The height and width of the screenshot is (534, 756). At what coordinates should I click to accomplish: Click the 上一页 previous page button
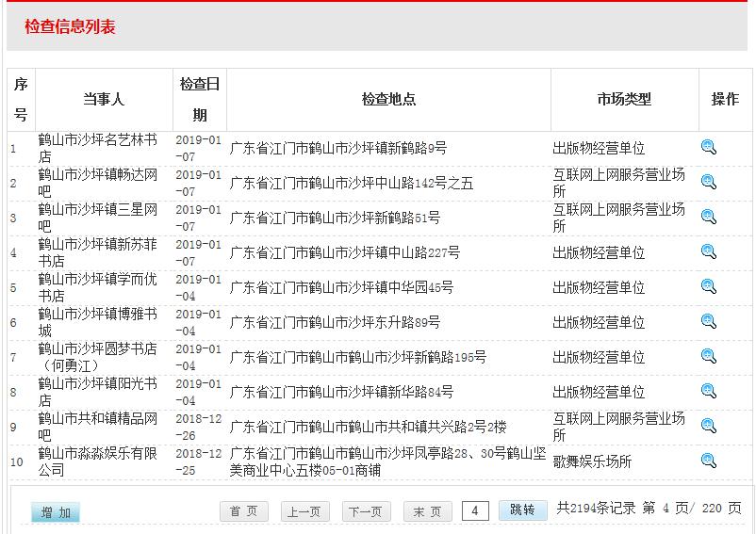point(305,511)
